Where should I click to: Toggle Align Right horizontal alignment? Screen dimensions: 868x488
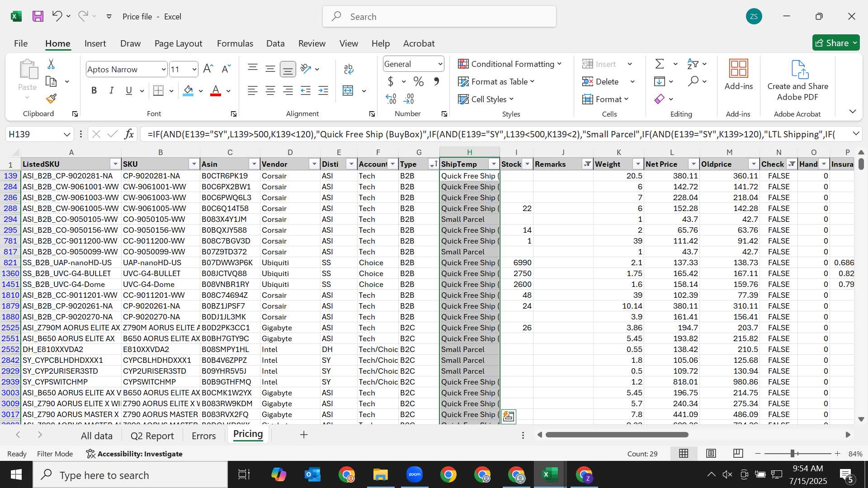coord(288,91)
